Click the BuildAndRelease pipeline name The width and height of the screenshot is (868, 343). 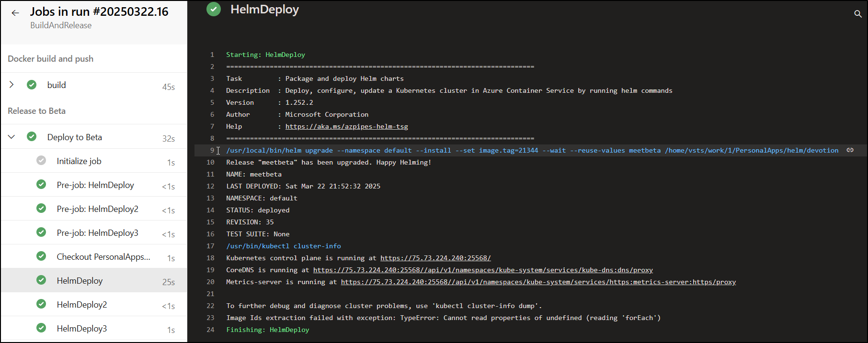(61, 25)
